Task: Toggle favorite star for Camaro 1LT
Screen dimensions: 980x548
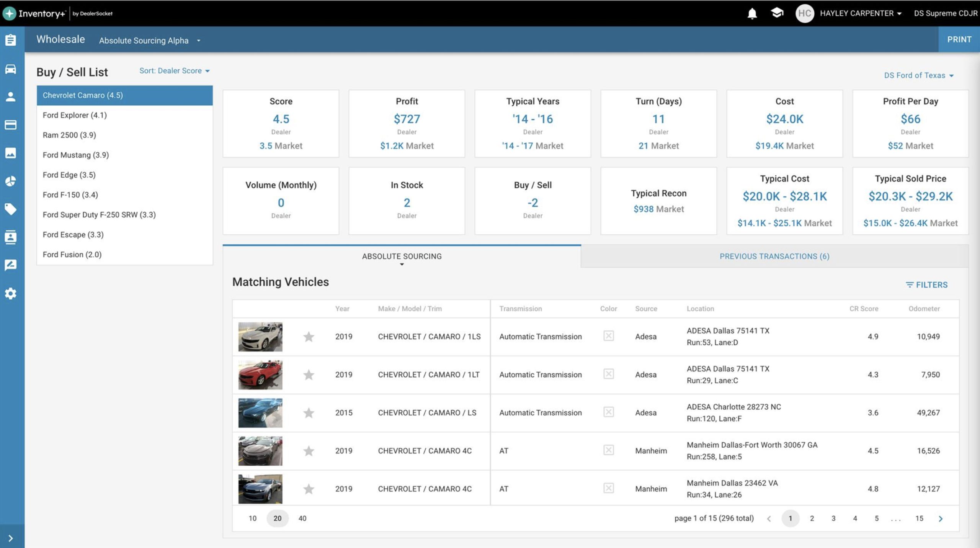Action: (x=309, y=375)
